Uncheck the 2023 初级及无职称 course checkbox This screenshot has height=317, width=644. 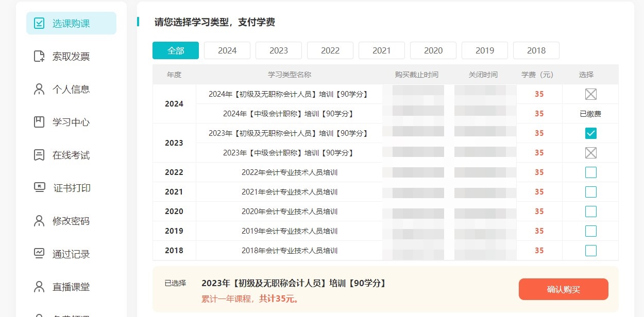pyautogui.click(x=591, y=133)
